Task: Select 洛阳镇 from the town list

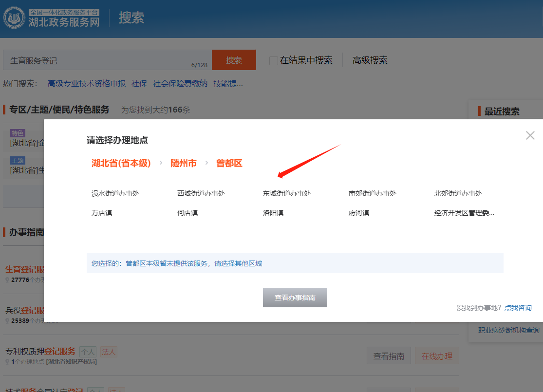Action: click(273, 213)
